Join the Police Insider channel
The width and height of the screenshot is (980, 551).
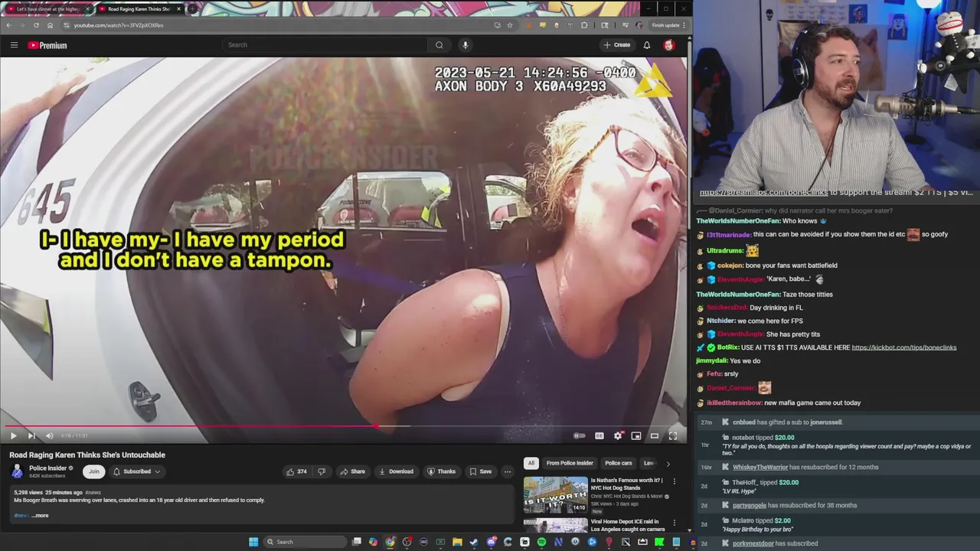(x=94, y=471)
